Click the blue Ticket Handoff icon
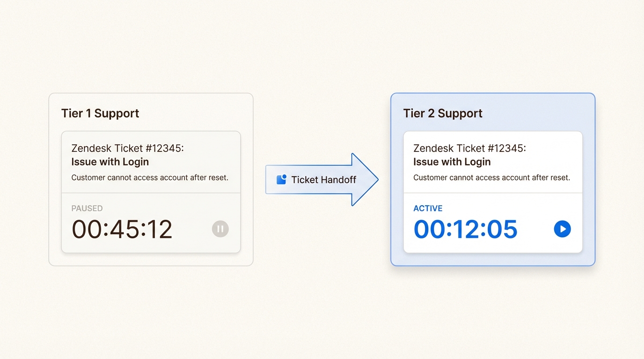The width and height of the screenshot is (644, 359). (x=281, y=179)
